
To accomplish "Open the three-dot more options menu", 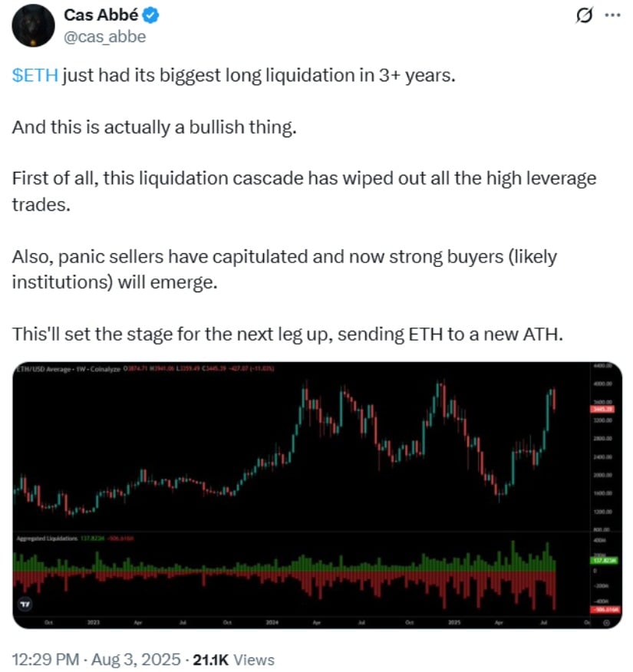I will pos(612,15).
